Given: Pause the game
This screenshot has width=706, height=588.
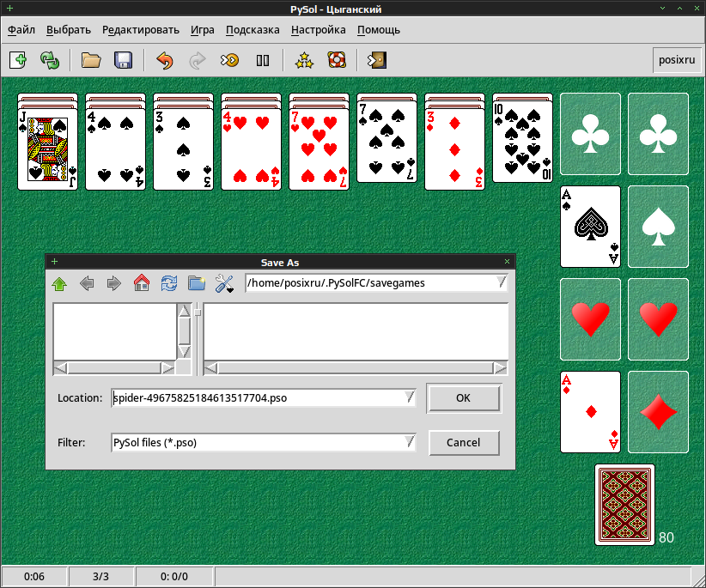Looking at the screenshot, I should (263, 60).
